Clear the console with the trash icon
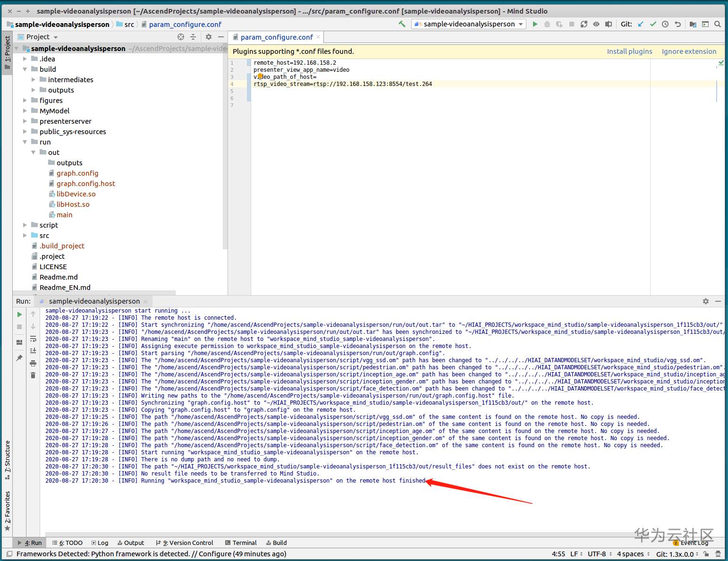The height and width of the screenshot is (561, 728). pyautogui.click(x=33, y=375)
